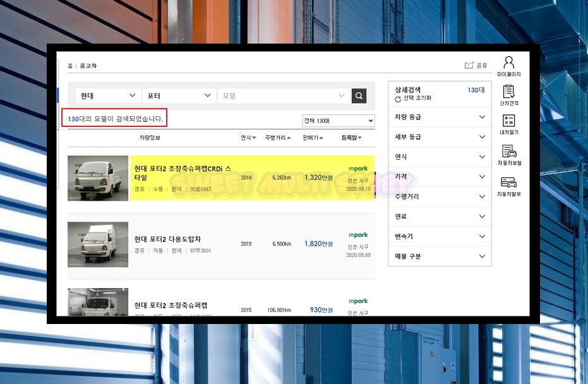
Task: Open the 포터 model series dropdown
Action: [x=179, y=95]
